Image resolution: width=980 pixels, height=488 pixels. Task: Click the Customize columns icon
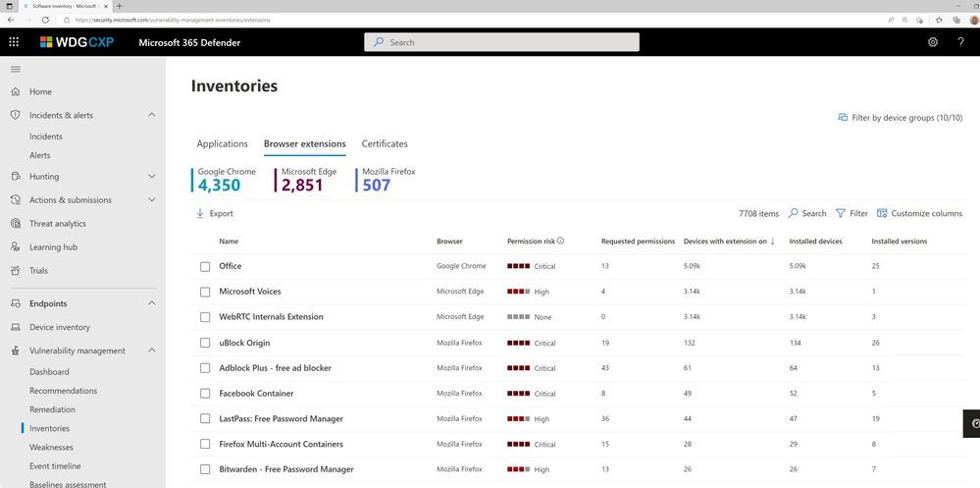882,213
